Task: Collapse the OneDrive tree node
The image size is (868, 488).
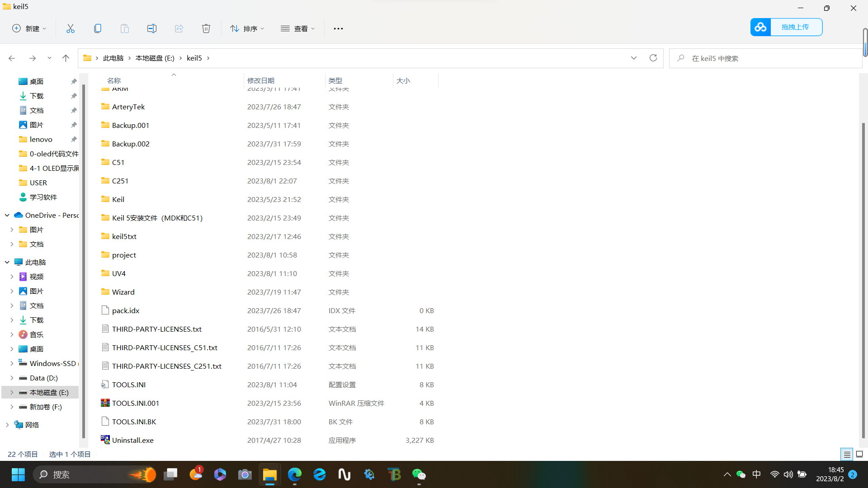Action: click(x=7, y=215)
